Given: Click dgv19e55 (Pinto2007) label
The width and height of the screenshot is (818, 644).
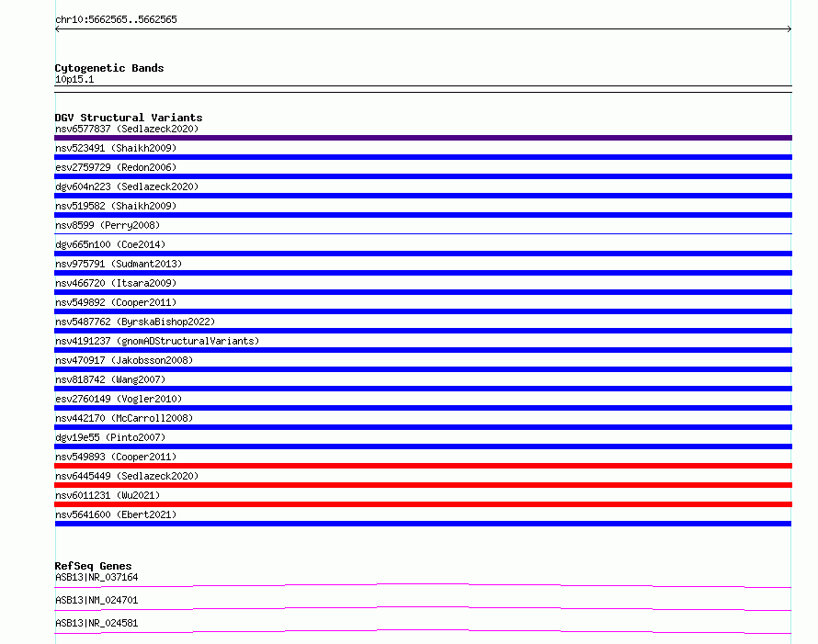Looking at the screenshot, I should point(110,437).
